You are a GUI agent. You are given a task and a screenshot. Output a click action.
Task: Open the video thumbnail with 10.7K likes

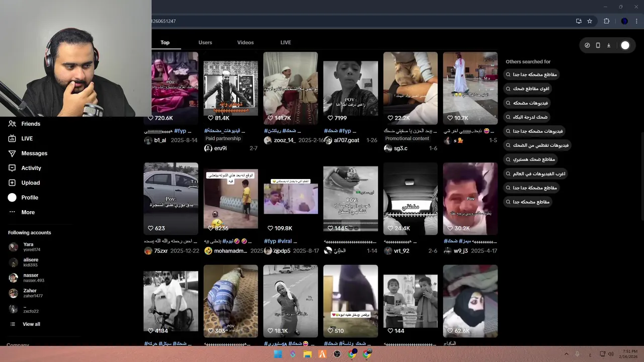[x=470, y=88]
